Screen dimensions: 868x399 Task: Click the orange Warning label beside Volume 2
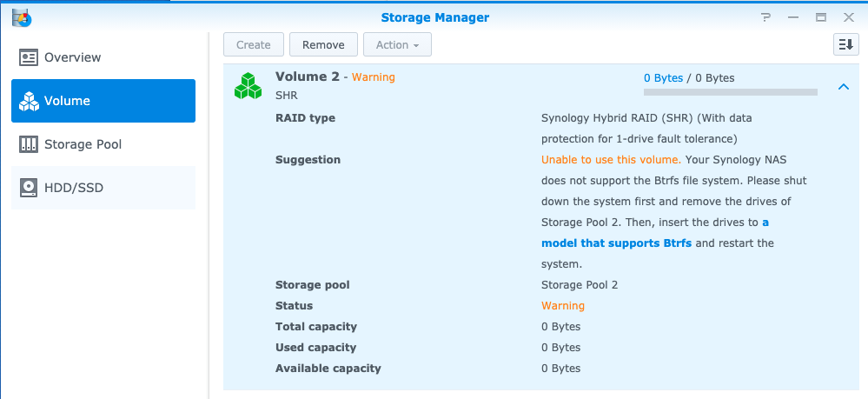pos(373,77)
